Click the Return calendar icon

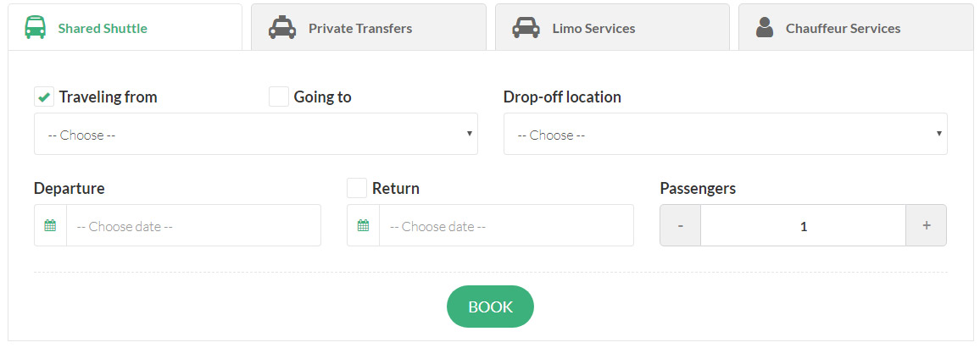363,225
